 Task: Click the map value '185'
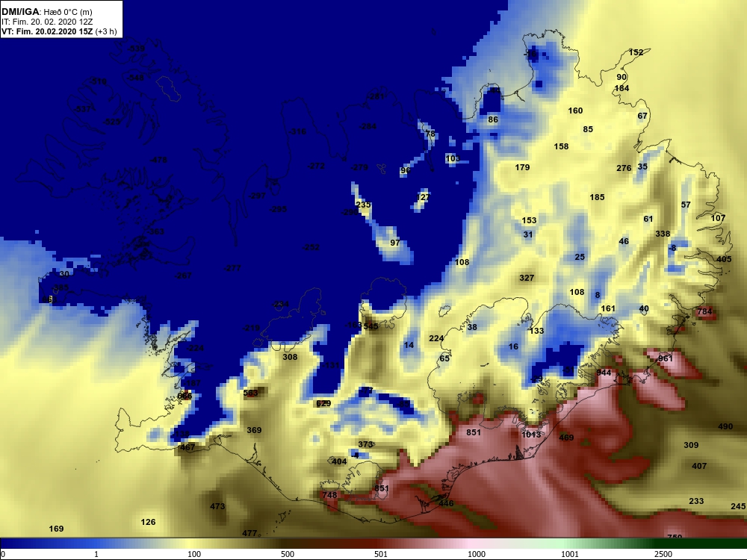597,197
